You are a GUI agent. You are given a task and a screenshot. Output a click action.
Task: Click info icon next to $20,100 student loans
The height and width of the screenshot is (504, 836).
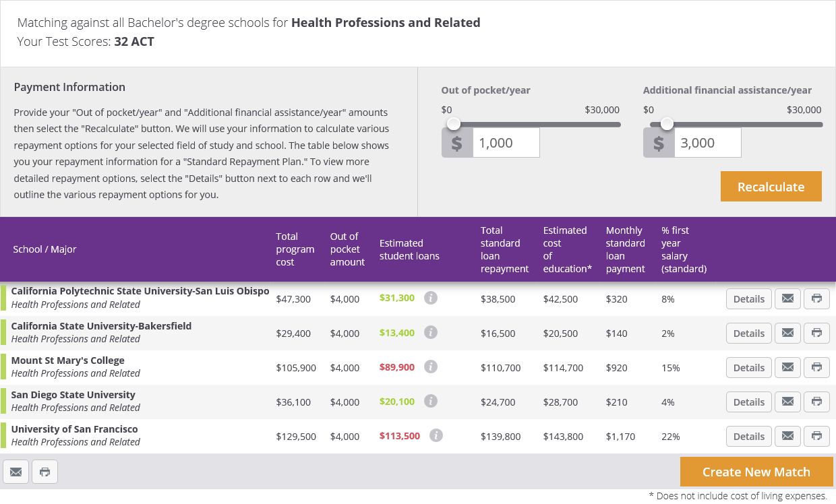click(431, 401)
